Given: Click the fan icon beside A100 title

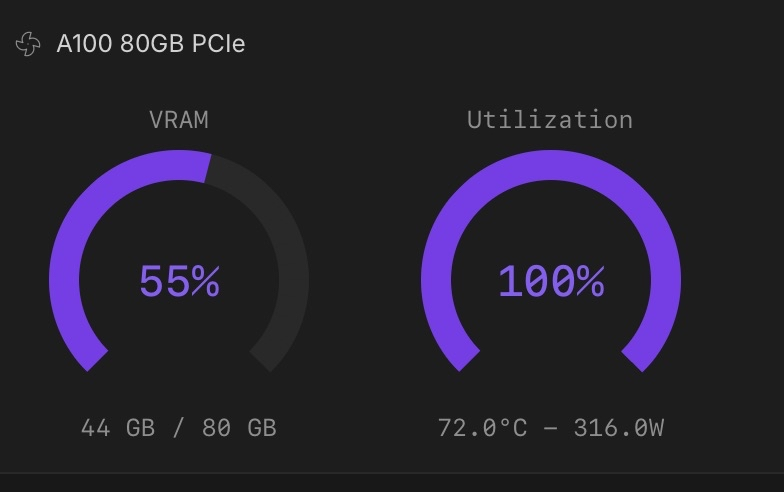Looking at the screenshot, I should pos(28,44).
